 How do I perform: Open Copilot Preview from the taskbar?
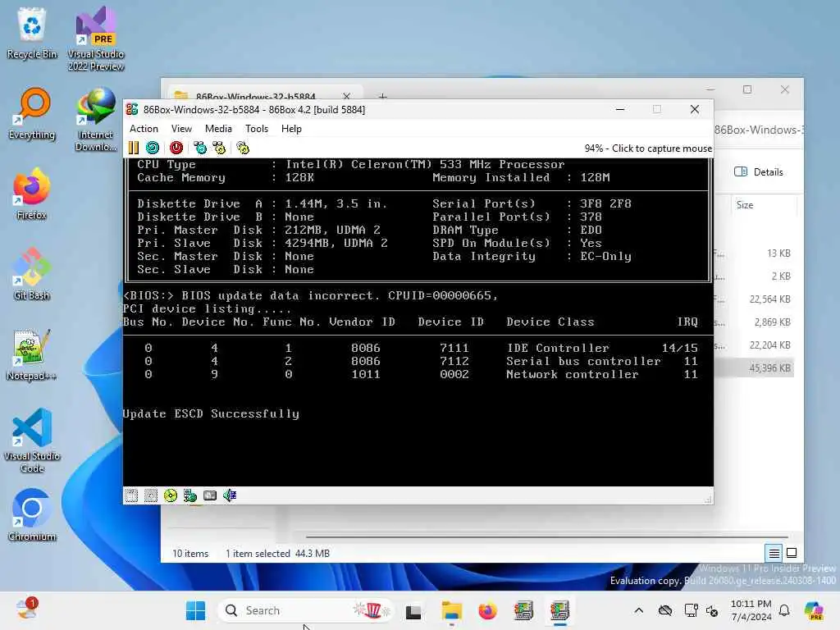(x=814, y=610)
